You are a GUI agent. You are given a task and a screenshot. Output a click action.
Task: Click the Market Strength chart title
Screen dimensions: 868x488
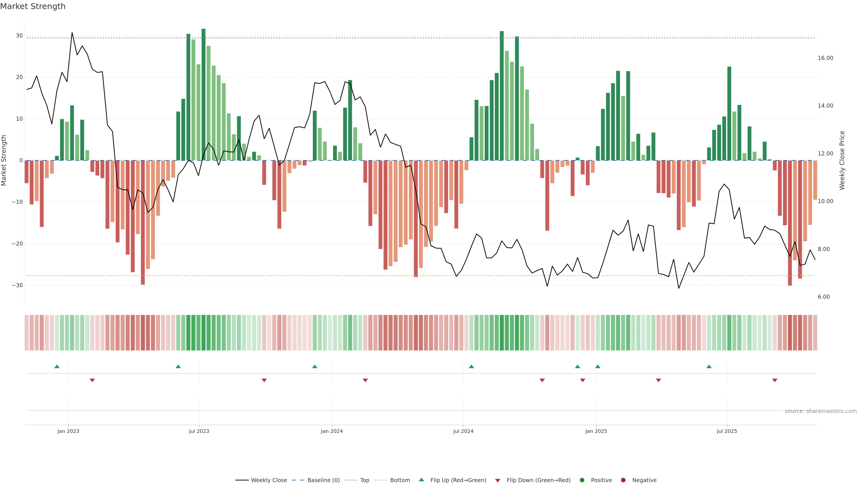(x=33, y=6)
